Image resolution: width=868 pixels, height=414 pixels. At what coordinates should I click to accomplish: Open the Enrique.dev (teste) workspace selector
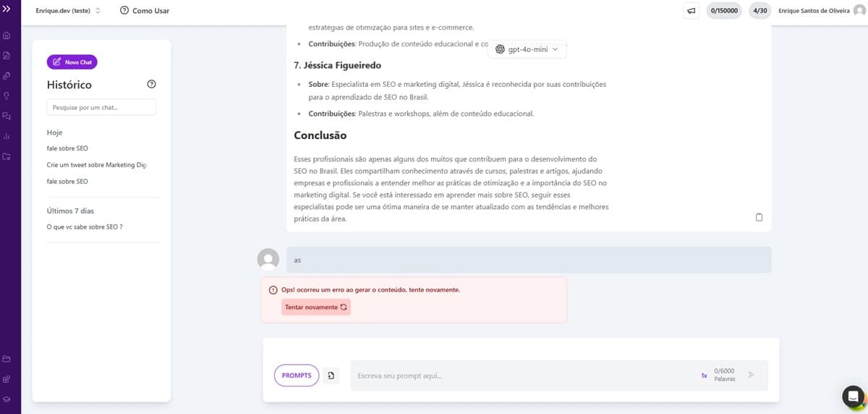click(x=68, y=11)
